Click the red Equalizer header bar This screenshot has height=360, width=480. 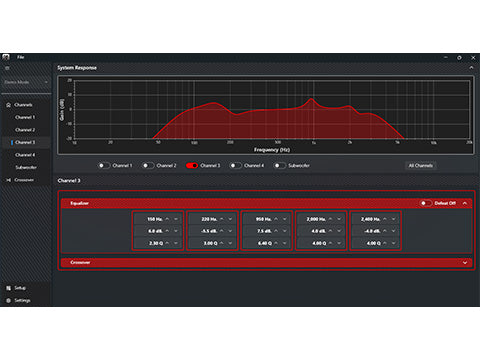[266, 203]
